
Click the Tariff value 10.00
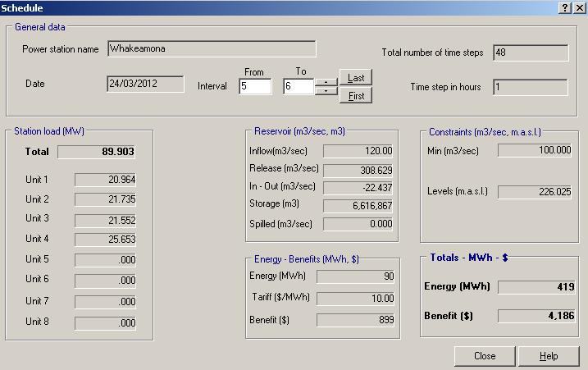point(355,299)
